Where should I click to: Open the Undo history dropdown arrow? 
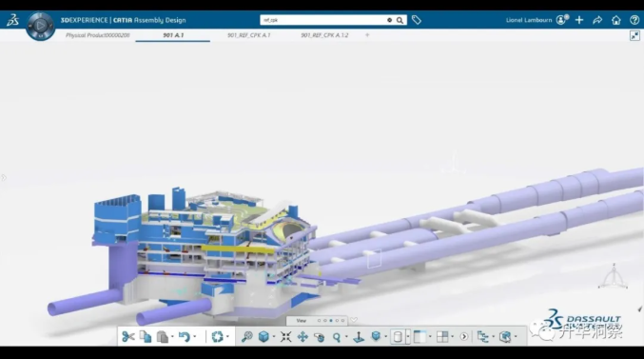[x=195, y=337]
